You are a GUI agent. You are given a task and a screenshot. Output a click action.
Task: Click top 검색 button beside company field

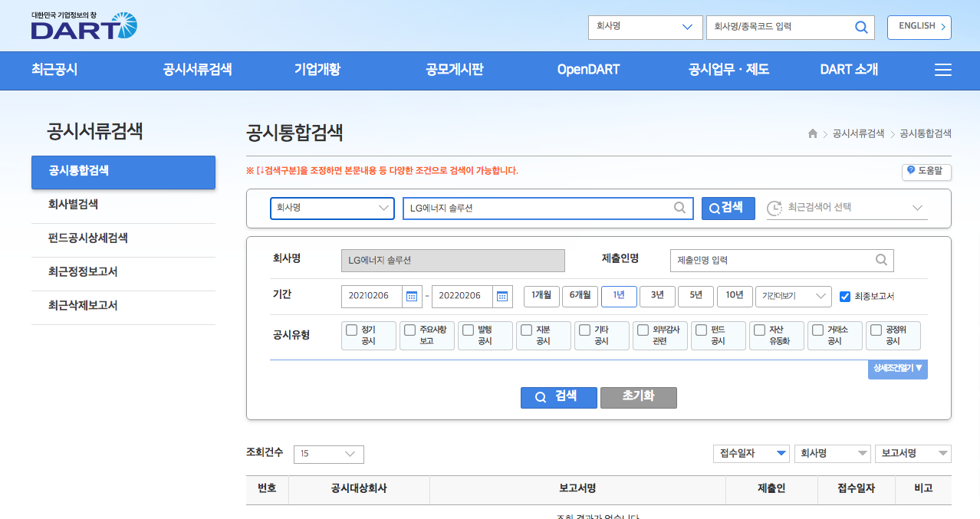click(728, 208)
